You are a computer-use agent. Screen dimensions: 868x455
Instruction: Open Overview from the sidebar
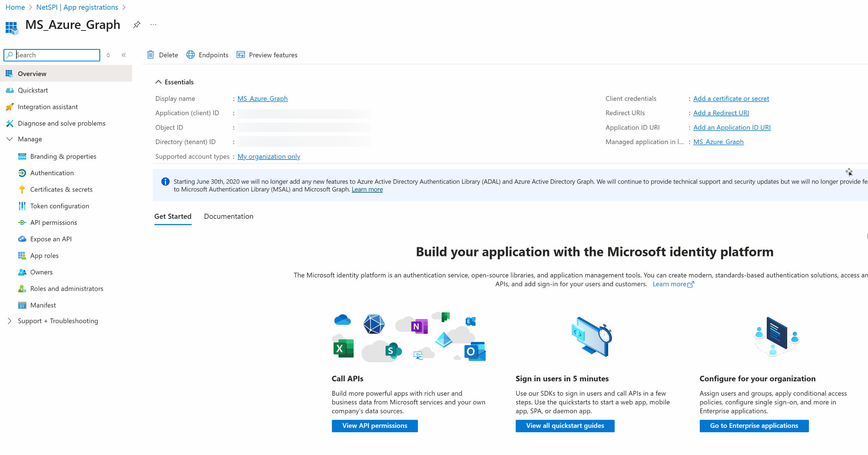pos(66,73)
